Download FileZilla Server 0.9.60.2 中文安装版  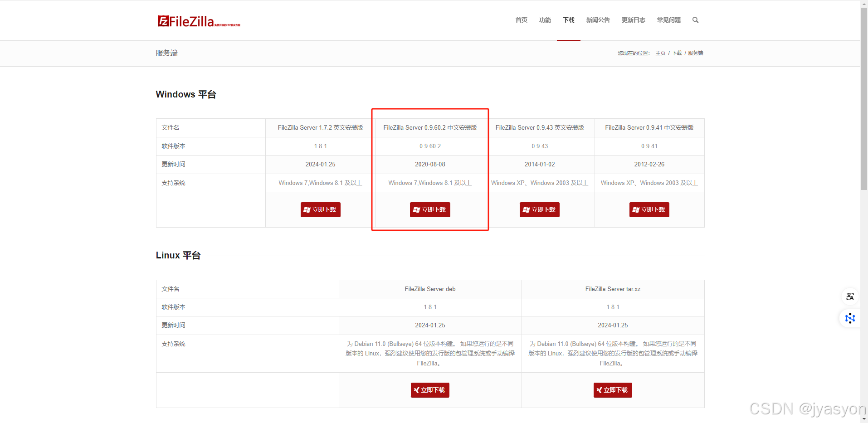430,209
